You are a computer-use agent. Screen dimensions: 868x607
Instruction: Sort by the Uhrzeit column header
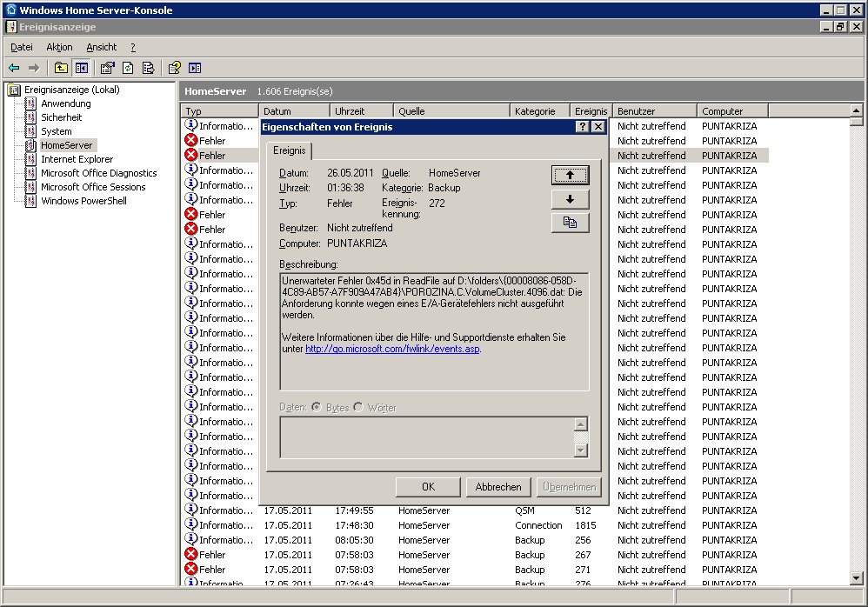(x=362, y=111)
